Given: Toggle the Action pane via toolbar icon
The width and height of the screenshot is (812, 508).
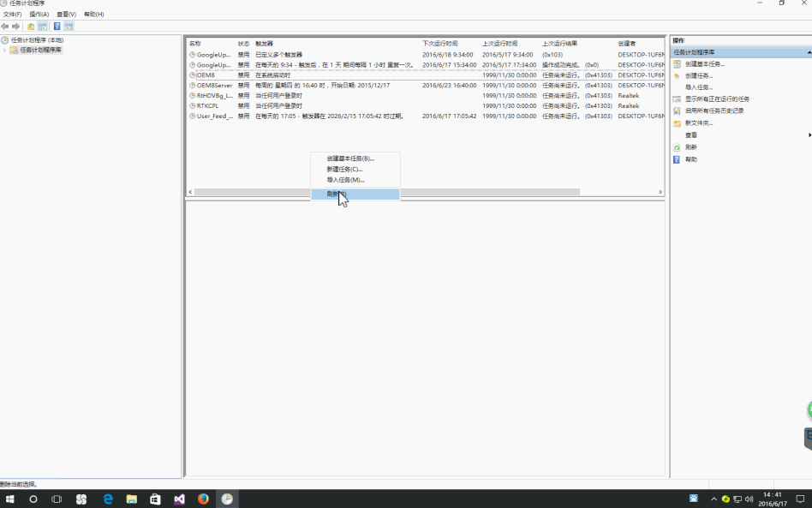Looking at the screenshot, I should tap(69, 27).
